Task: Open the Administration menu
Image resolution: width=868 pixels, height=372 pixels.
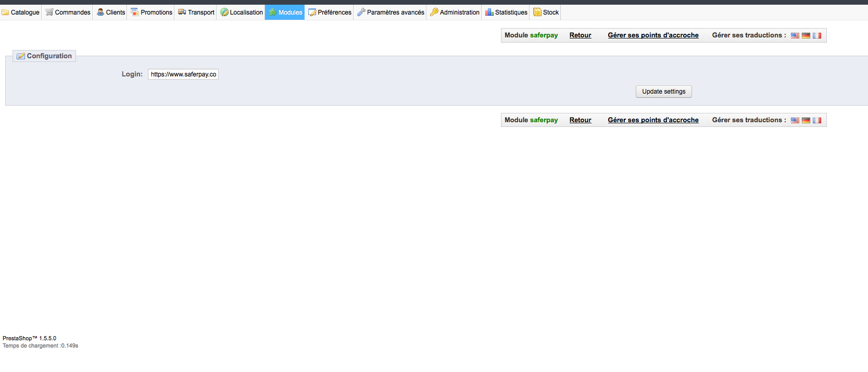Action: [x=455, y=12]
